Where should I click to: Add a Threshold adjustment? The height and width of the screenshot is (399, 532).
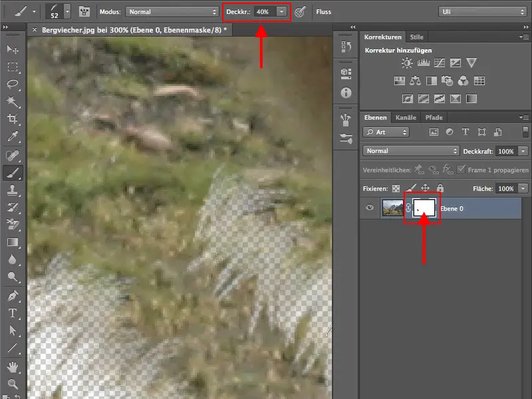pos(440,98)
